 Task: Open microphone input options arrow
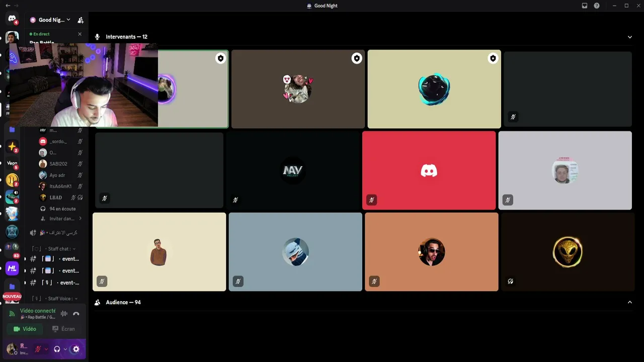(x=46, y=349)
